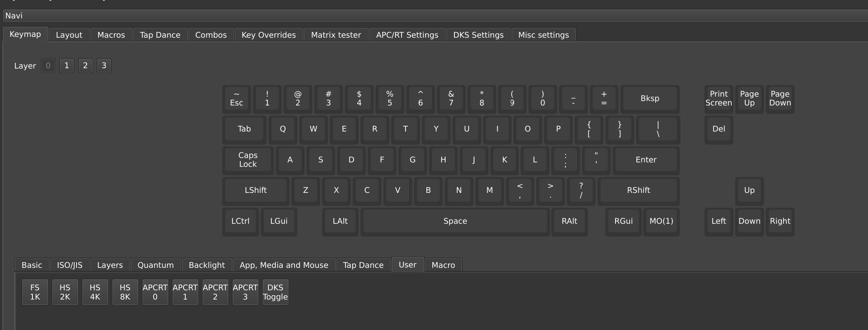Open APC/RT Settings tab
The image size is (868, 330).
[x=407, y=35]
